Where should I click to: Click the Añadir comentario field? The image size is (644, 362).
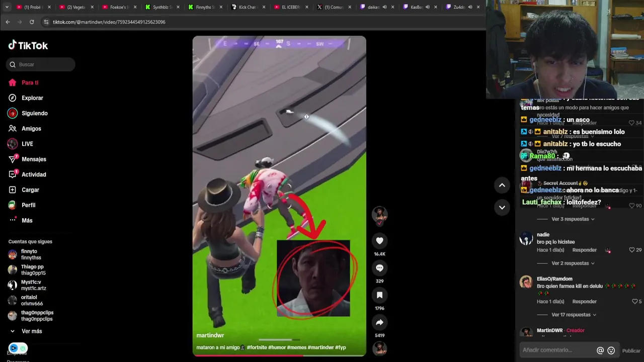[557, 350]
